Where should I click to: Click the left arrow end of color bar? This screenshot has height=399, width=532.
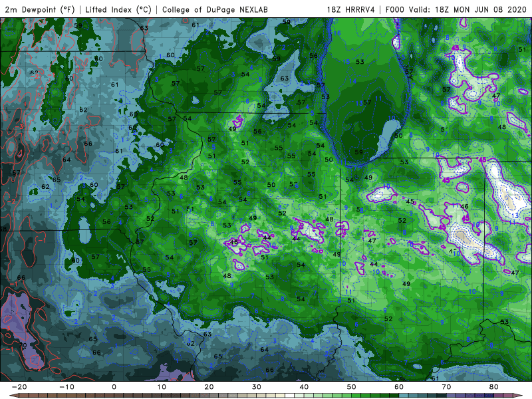[x=13, y=396]
